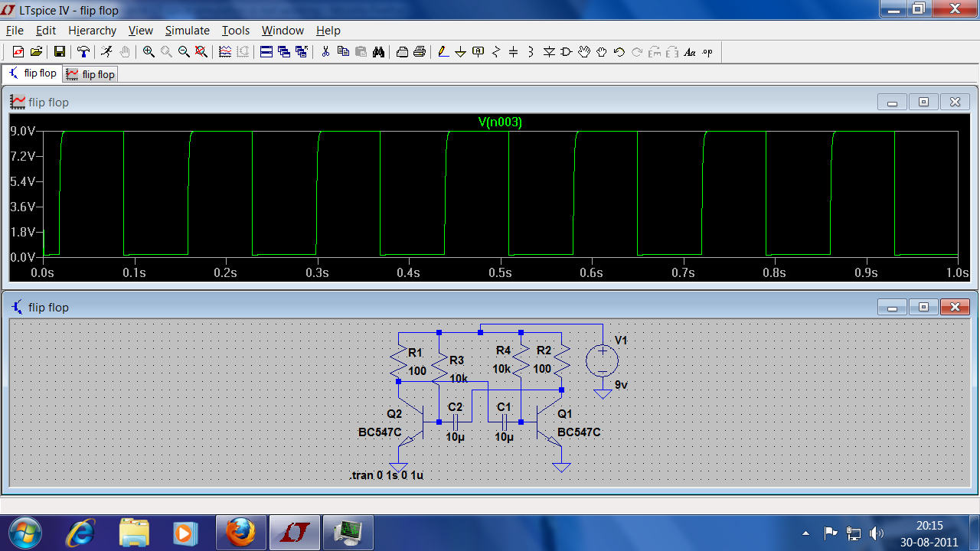The width and height of the screenshot is (980, 551).
Task: Open the Window menu
Action: (283, 31)
